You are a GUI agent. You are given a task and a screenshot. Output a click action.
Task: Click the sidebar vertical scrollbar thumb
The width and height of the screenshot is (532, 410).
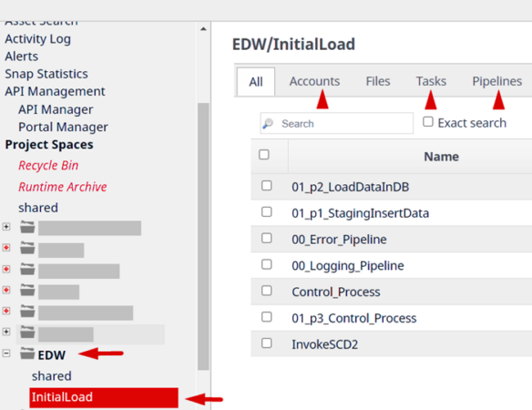tap(203, 237)
